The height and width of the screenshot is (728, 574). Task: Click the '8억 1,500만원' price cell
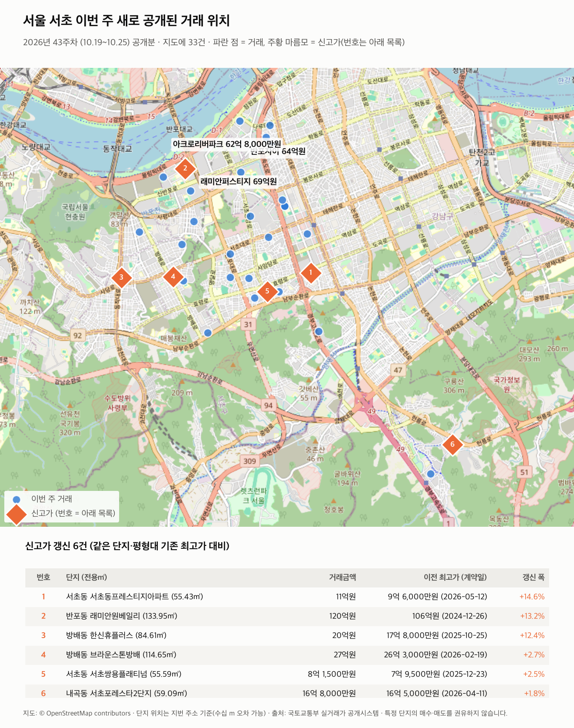(x=332, y=674)
